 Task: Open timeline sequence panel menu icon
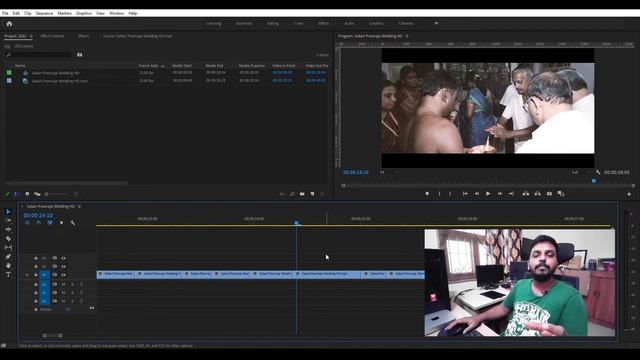pyautogui.click(x=79, y=207)
